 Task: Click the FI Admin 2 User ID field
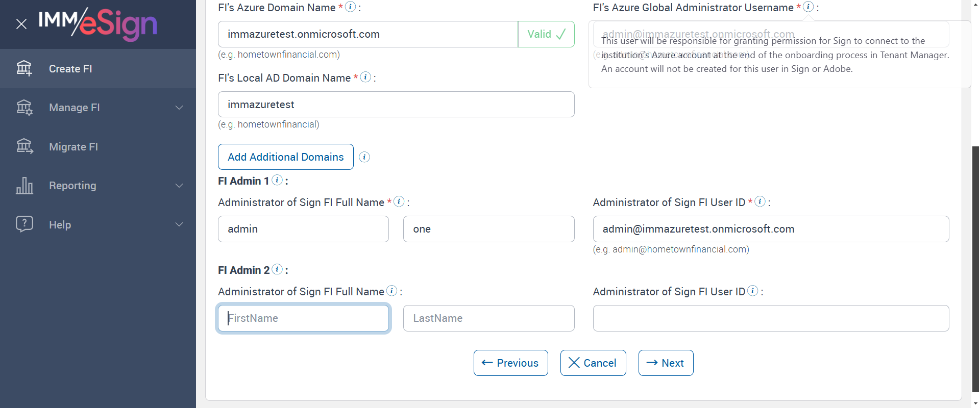[x=771, y=318]
